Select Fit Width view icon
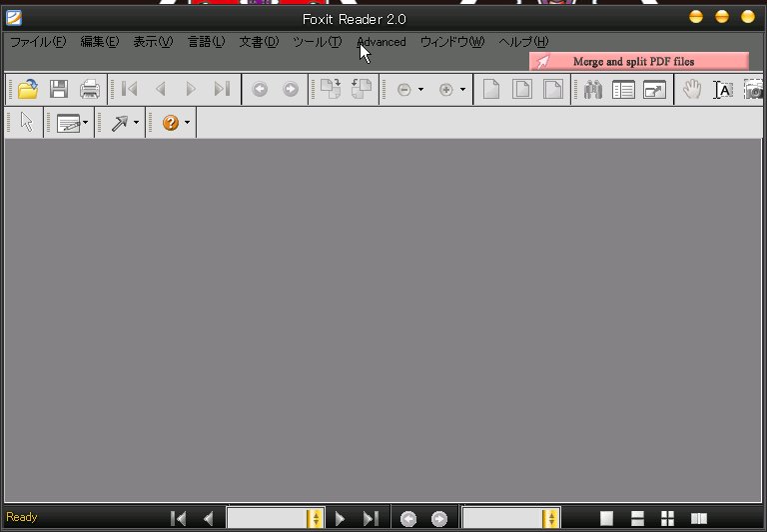The image size is (767, 532). (x=553, y=90)
